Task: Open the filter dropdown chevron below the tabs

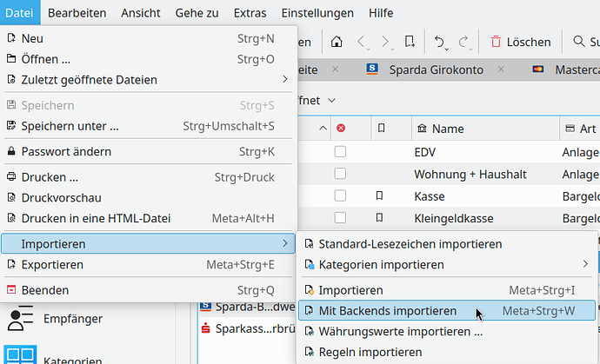Action: coord(331,101)
